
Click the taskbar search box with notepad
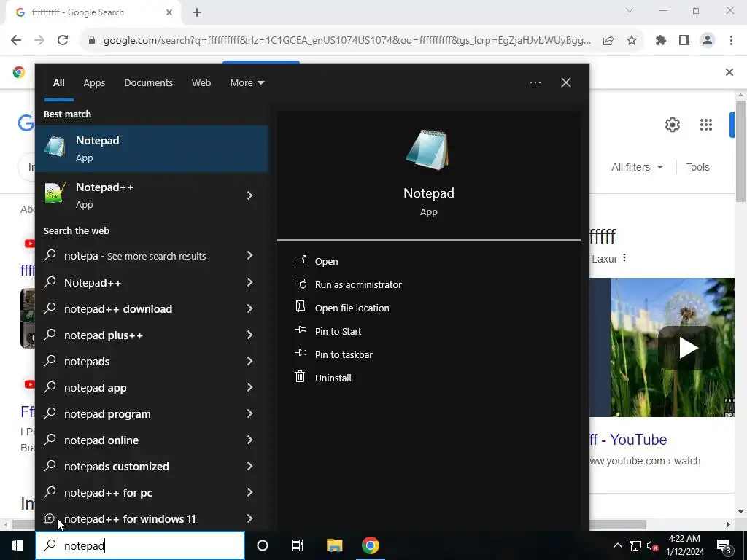click(140, 545)
